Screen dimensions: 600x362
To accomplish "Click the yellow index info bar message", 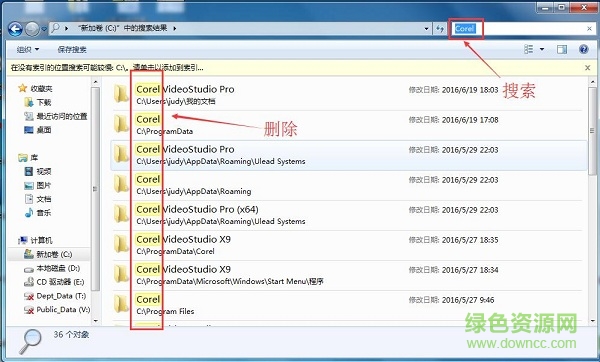I will tap(107, 68).
